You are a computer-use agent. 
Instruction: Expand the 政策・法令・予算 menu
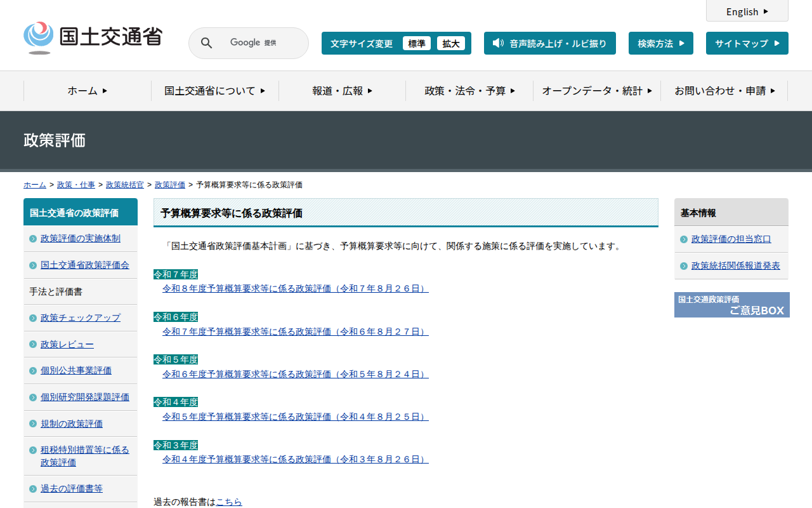pos(469,91)
